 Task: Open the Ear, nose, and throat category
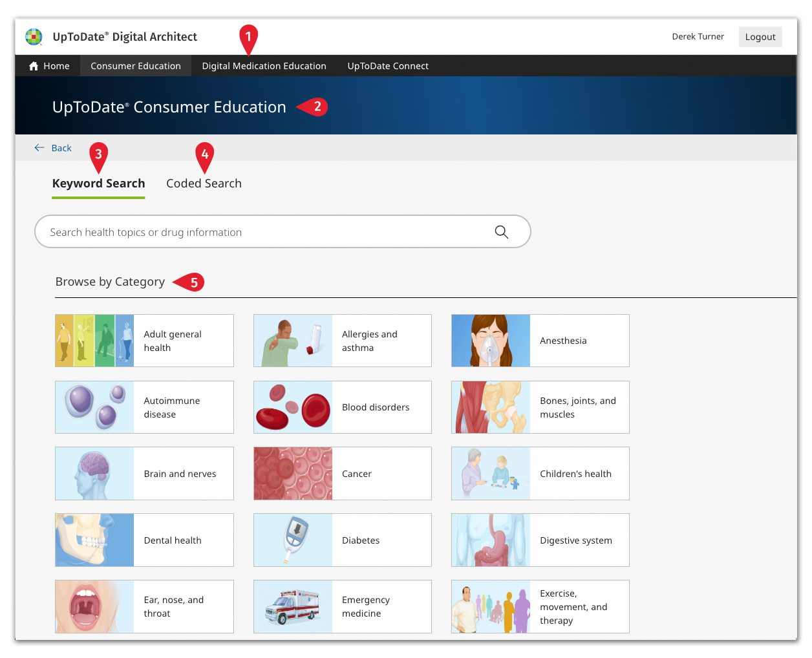(144, 606)
